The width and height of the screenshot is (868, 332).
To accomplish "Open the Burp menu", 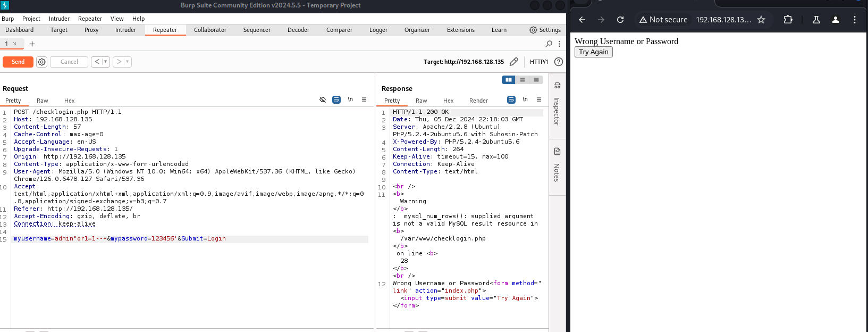I will (x=8, y=19).
